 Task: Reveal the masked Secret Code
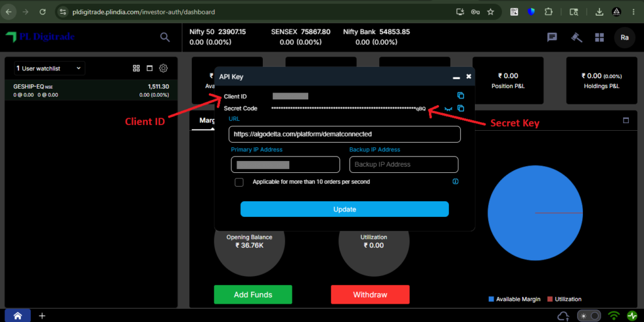(448, 109)
